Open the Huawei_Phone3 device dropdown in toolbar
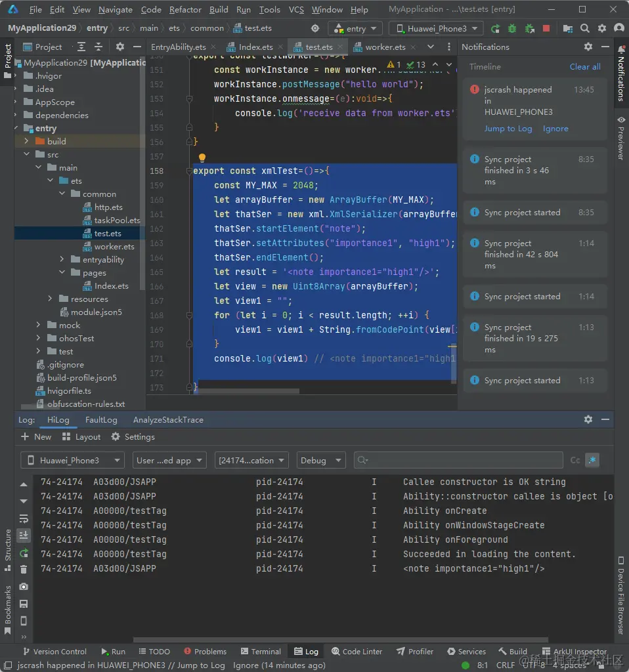629x672 pixels. point(436,28)
